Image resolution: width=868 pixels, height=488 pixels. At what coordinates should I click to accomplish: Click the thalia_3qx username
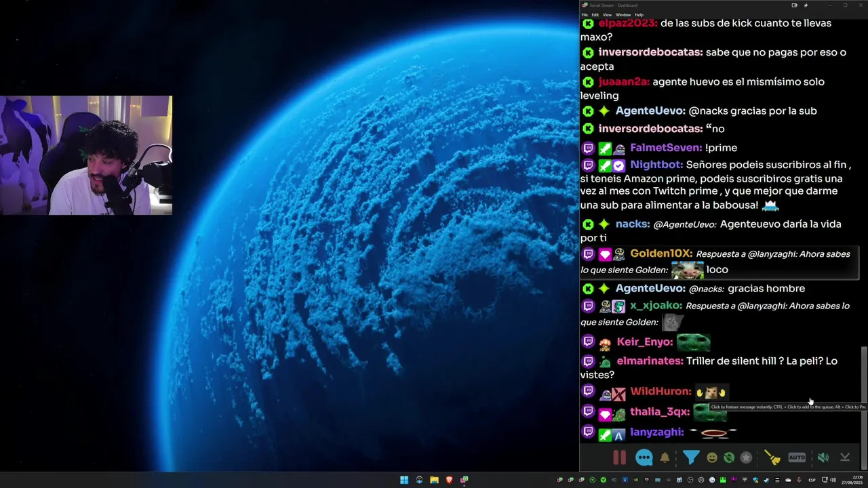coord(660,411)
